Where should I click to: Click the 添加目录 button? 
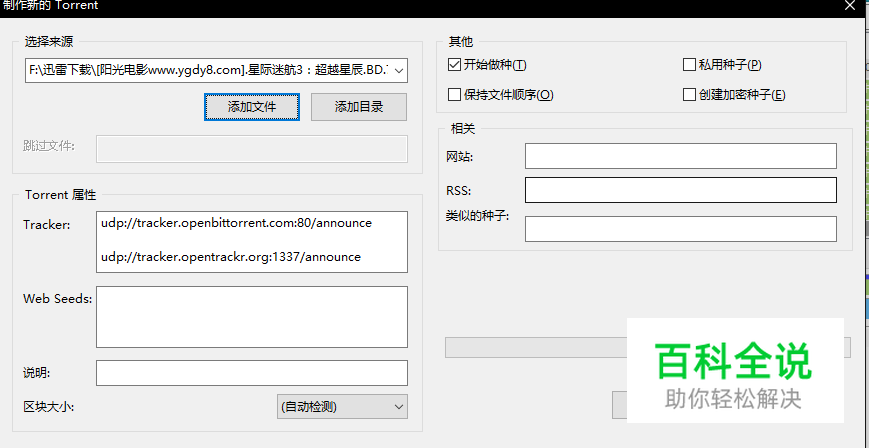click(x=359, y=106)
